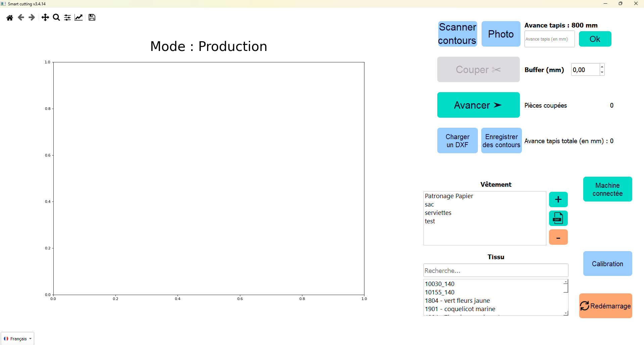Image resolution: width=644 pixels, height=345 pixels.
Task: Click the DXF file icon button
Action: tap(558, 218)
